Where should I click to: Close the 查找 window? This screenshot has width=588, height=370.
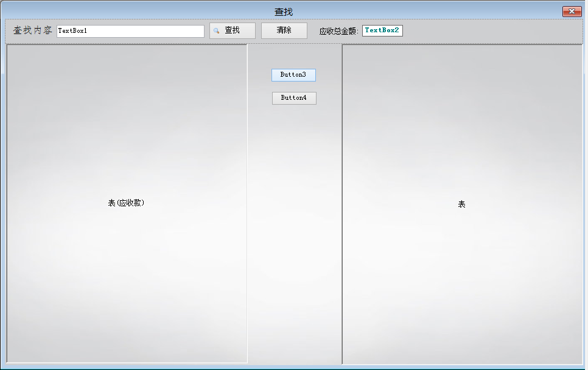[x=572, y=12]
